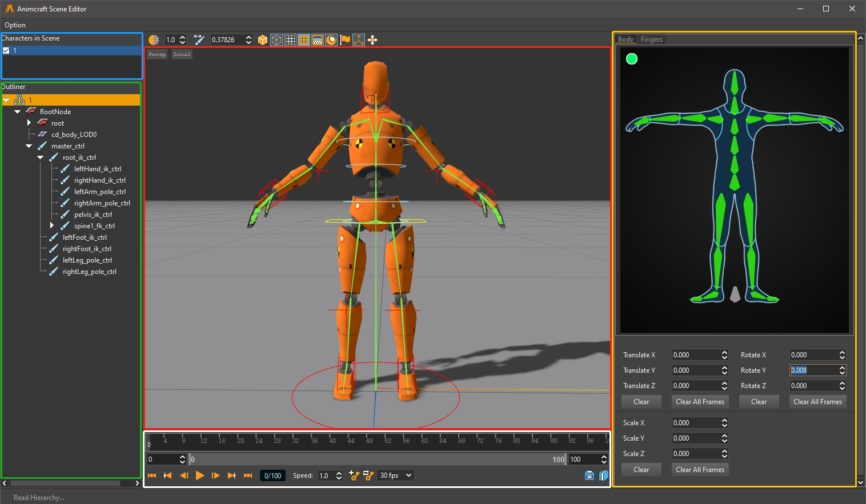Image resolution: width=866 pixels, height=504 pixels.
Task: Select leftHand_ik_ctrl in Outliner
Action: (97, 169)
